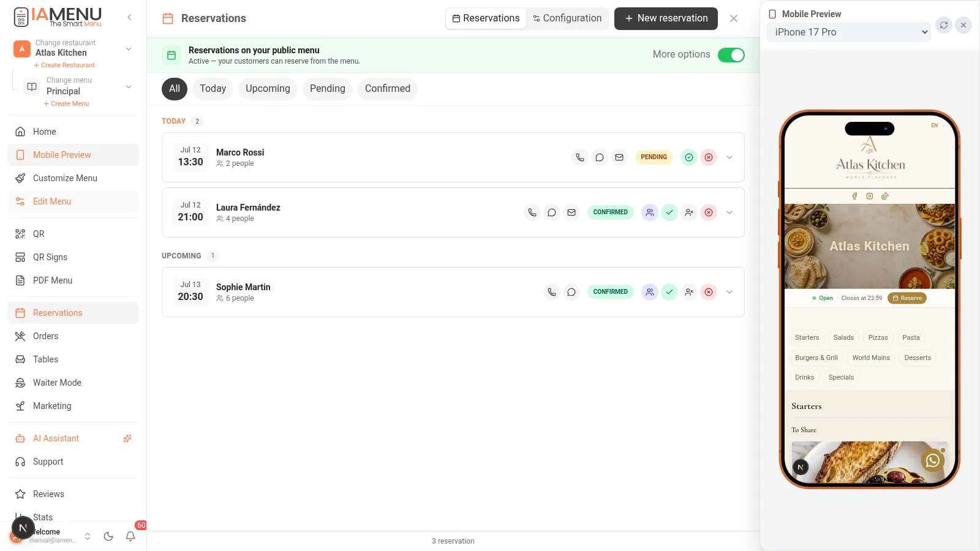Open Facebook icon in phone preview
Screen dimensions: 980x551
(854, 196)
